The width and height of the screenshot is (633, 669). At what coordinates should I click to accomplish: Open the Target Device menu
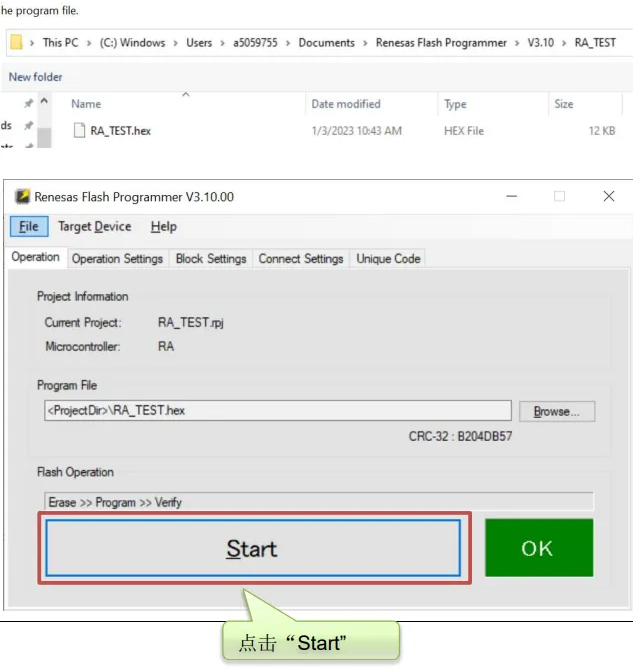[x=95, y=227]
